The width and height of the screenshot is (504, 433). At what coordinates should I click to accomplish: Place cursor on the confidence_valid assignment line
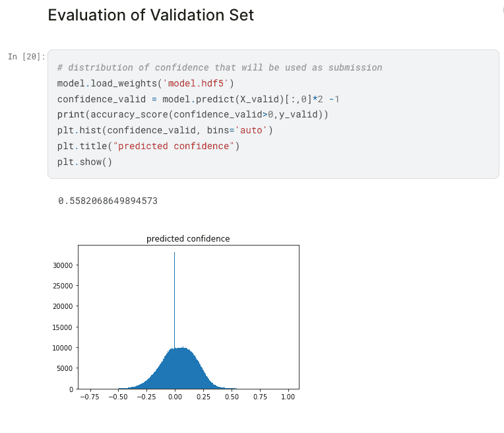point(198,99)
